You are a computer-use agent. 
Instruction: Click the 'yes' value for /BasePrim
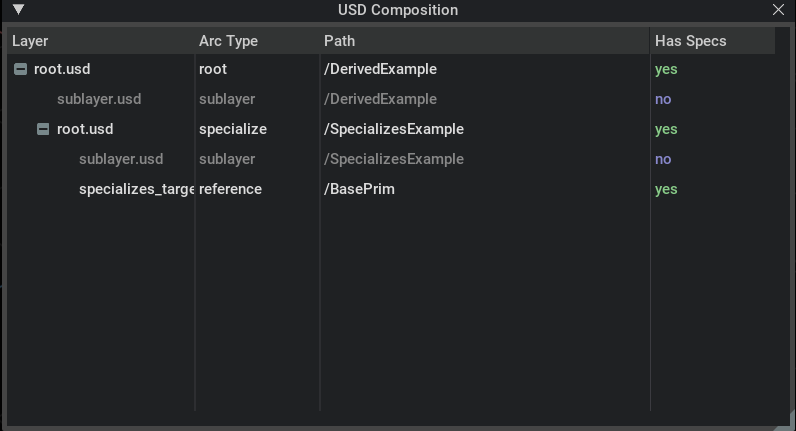[x=666, y=190]
